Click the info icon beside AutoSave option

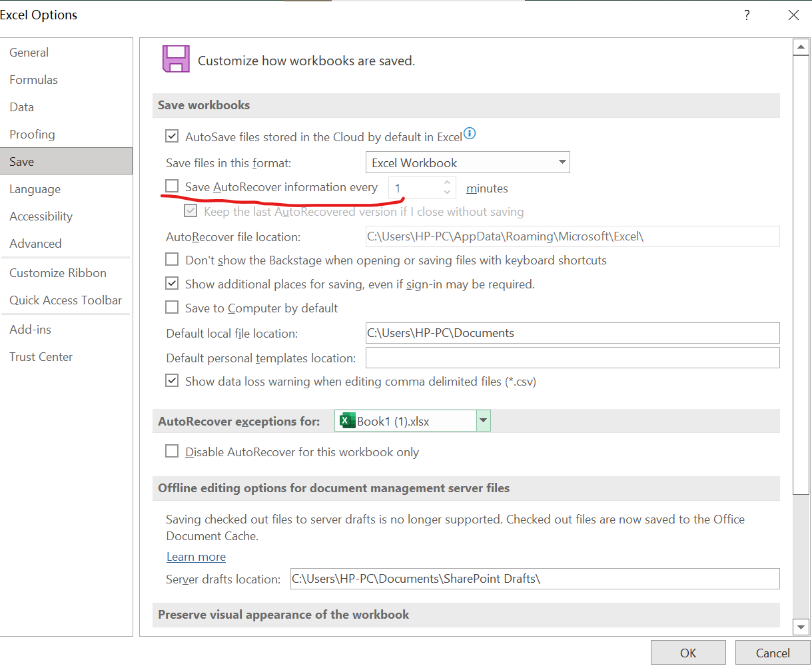(470, 133)
